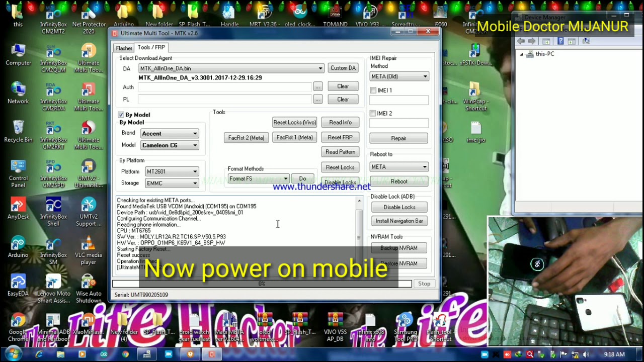
Task: Launch AnyDesk from the desktop
Action: [x=18, y=208]
